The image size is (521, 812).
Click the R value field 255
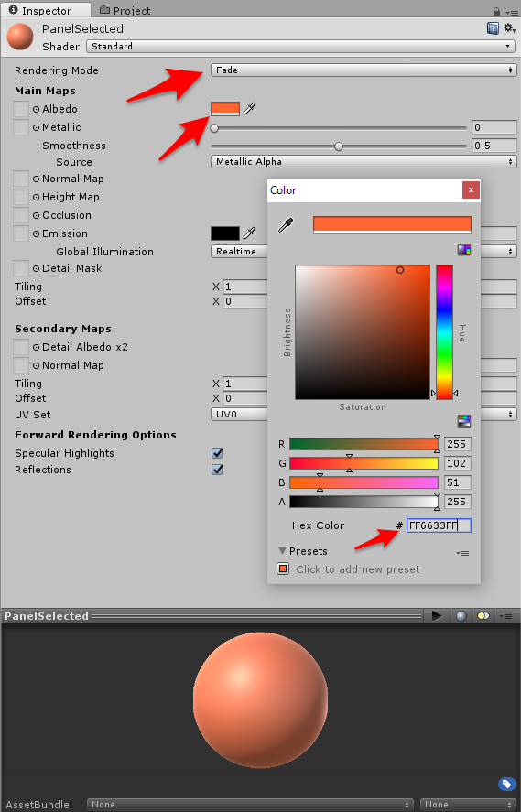coord(458,444)
